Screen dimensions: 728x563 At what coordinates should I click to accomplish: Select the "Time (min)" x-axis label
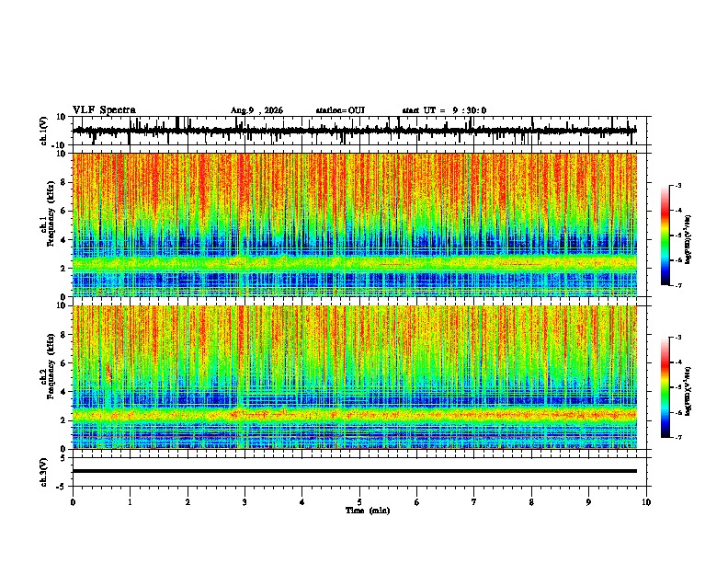(x=368, y=511)
